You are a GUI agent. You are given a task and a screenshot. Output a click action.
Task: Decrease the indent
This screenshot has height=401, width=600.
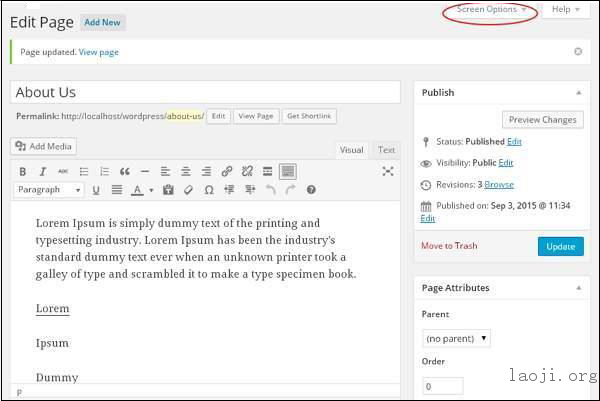(x=229, y=189)
